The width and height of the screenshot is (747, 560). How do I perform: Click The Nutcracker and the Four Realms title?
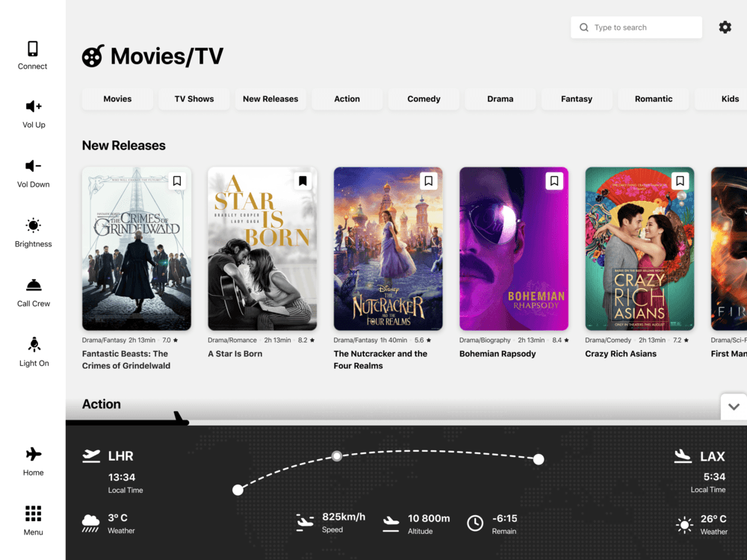coord(380,360)
